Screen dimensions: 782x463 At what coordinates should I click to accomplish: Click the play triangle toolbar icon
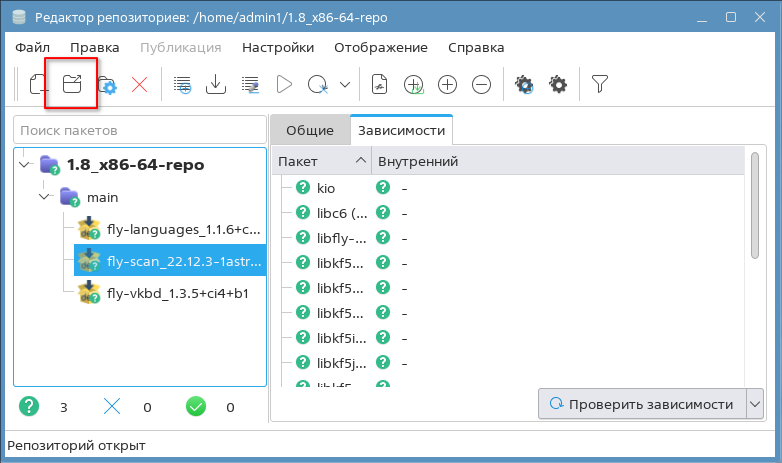[x=284, y=85]
